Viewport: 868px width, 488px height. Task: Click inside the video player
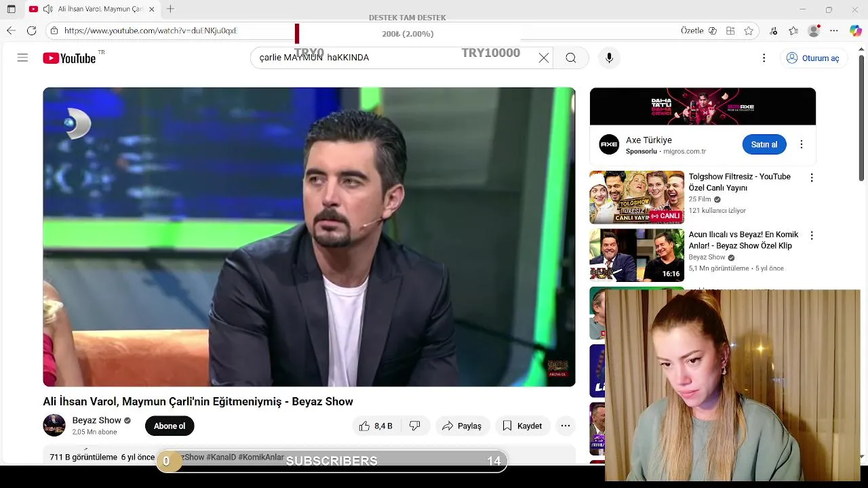click(309, 237)
